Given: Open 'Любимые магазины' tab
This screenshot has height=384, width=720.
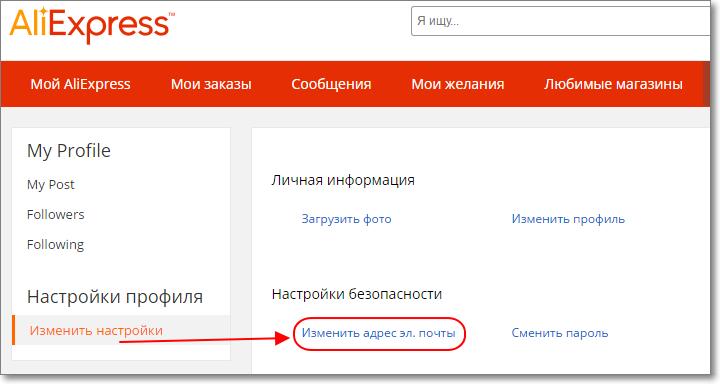Looking at the screenshot, I should pos(613,84).
